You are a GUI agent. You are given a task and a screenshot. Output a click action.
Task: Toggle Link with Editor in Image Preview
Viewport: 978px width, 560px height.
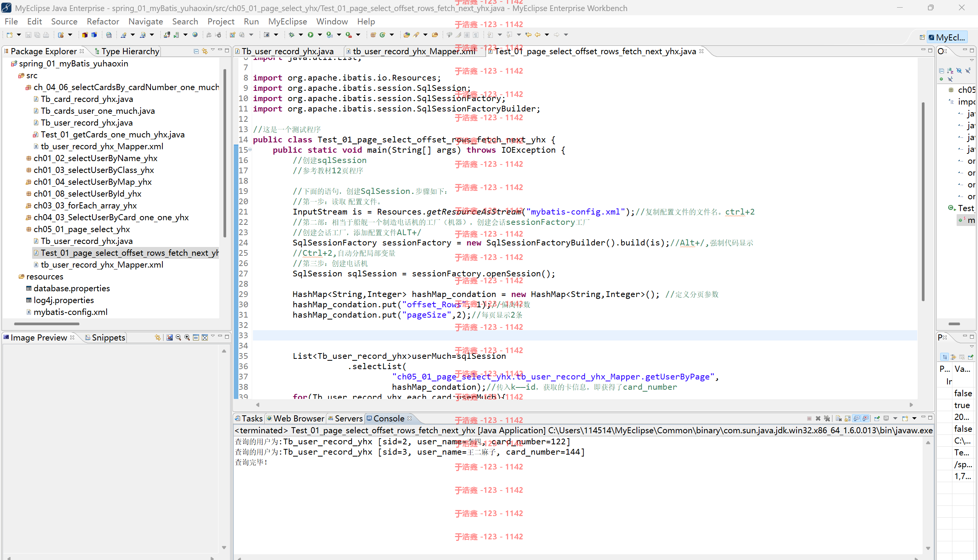[158, 337]
